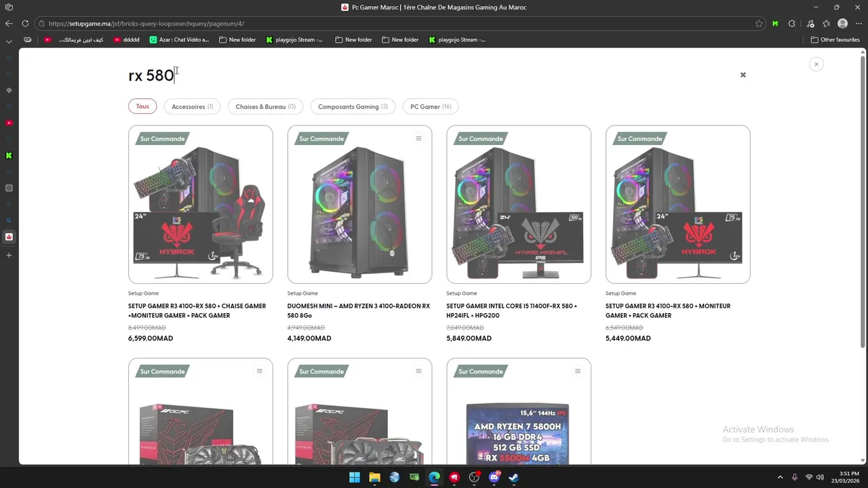
Task: Select the active red vertical tab
Action: click(x=9, y=237)
